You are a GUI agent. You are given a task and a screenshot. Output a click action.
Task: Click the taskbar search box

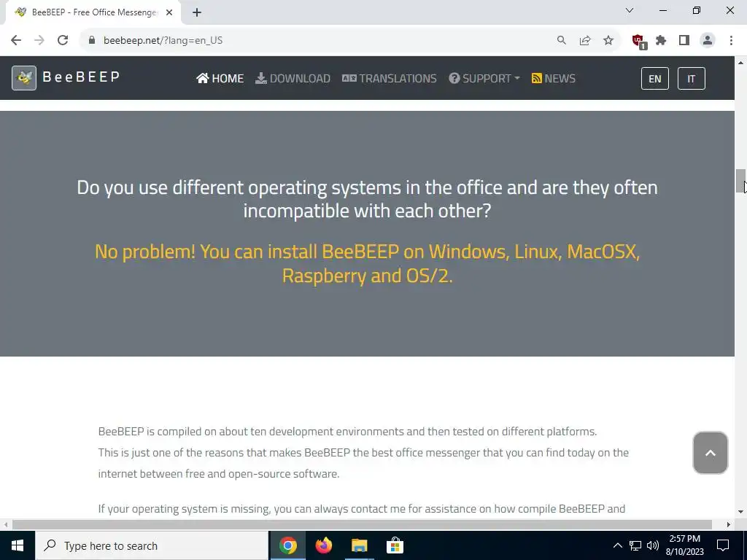coord(152,545)
